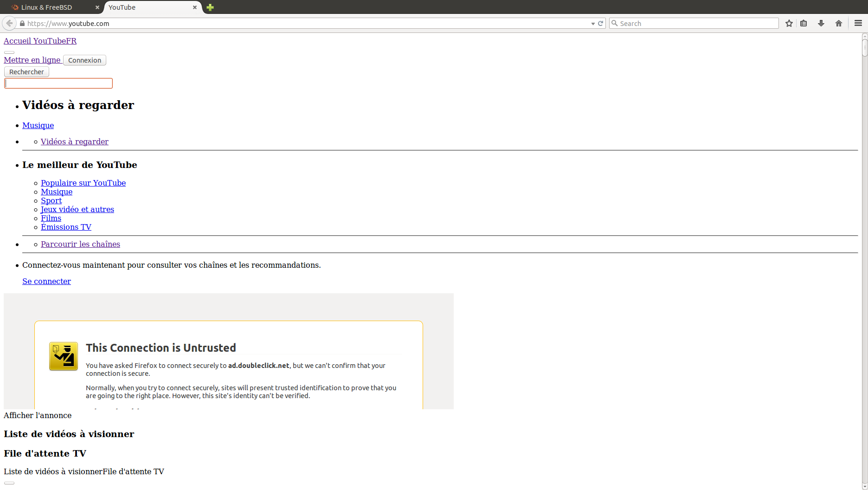Click the Se connecter link
868x490 pixels.
[46, 281]
